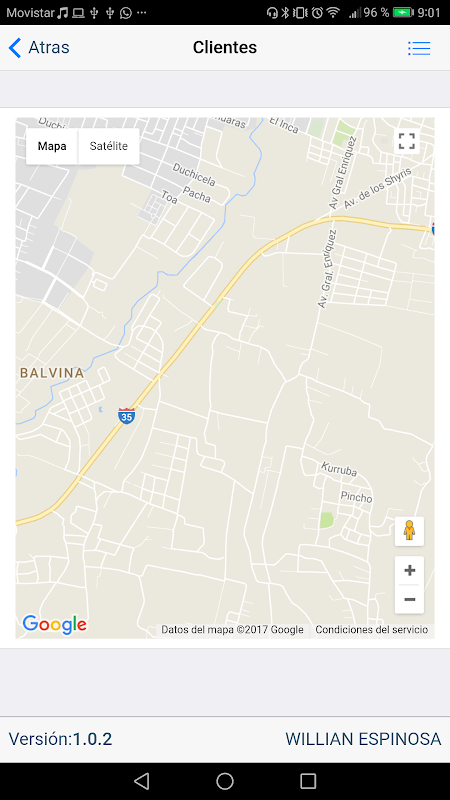Viewport: 450px width, 800px height.
Task: Click the BALVINA area label
Action: click(x=52, y=373)
